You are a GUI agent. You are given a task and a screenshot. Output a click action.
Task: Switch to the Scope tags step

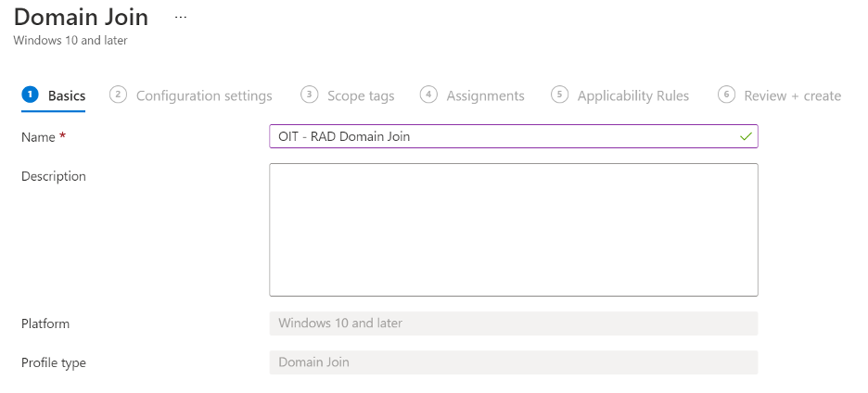point(361,95)
